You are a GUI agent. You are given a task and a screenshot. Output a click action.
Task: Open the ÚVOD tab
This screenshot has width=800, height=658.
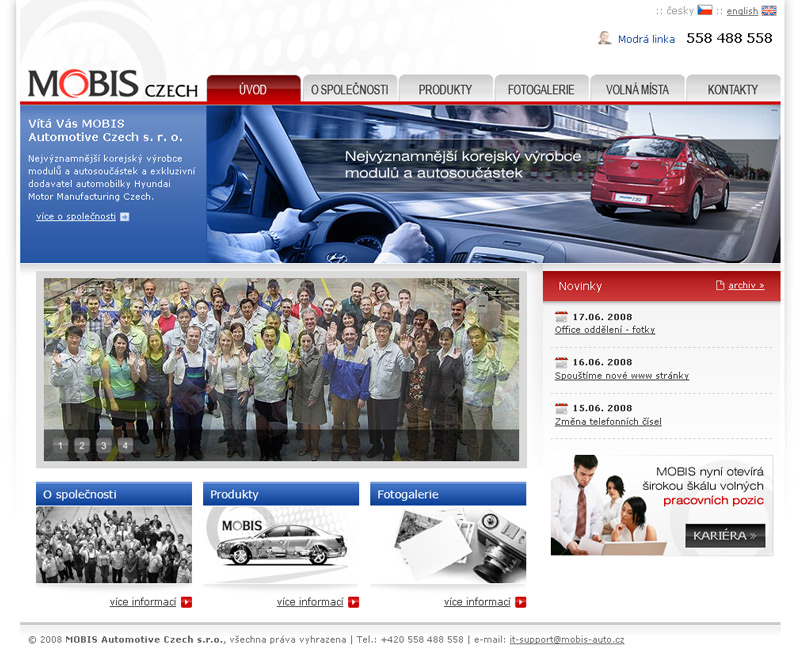point(253,89)
